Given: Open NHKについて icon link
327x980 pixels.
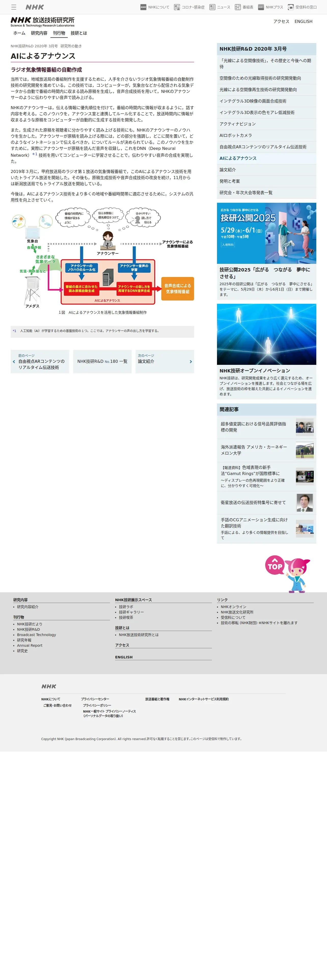Looking at the screenshot, I should 155,7.
